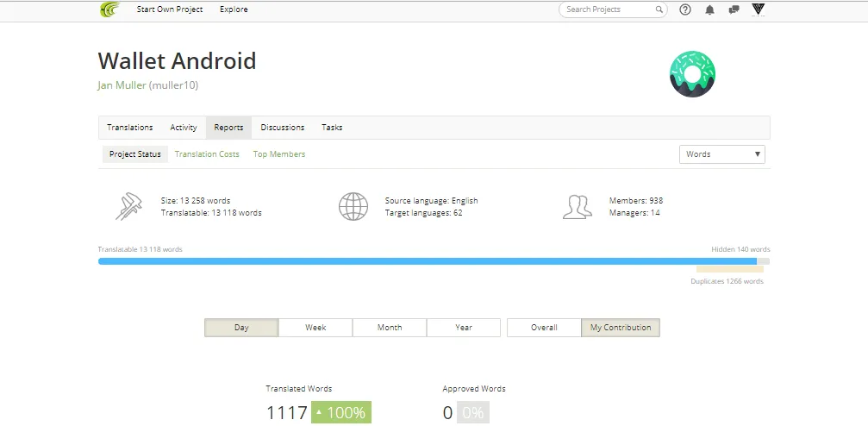Click Start Own Project
This screenshot has height=426, width=868.
170,9
